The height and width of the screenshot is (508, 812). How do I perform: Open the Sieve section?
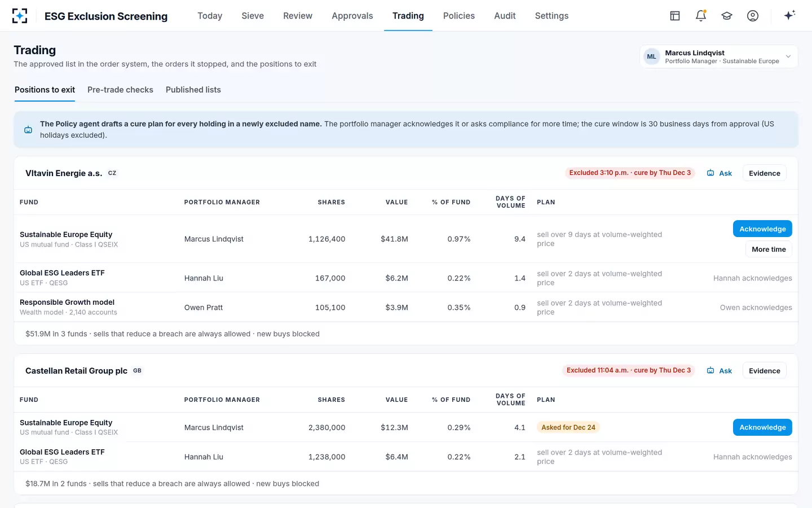[x=253, y=16]
